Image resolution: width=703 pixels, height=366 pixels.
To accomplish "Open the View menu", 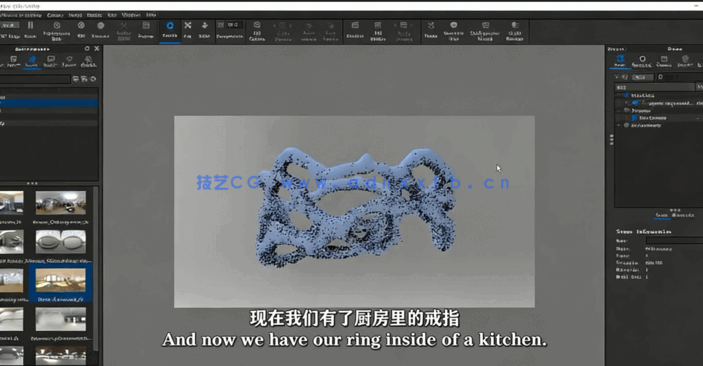I will [x=112, y=15].
